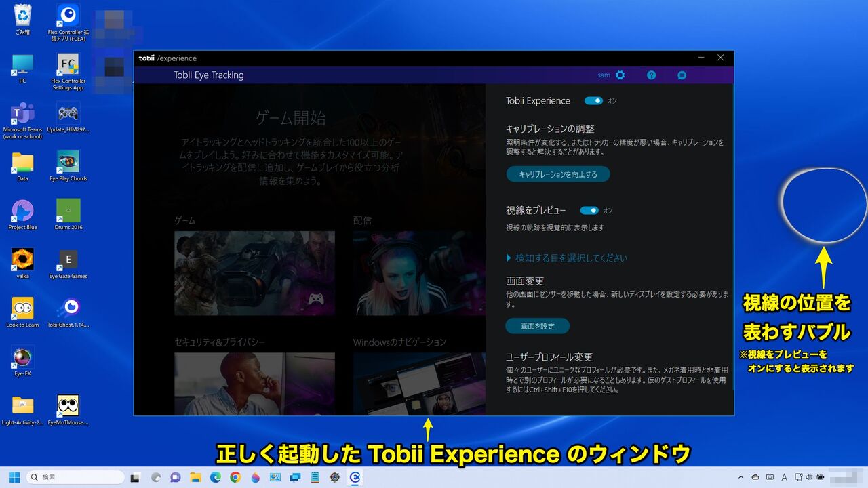The height and width of the screenshot is (488, 868).
Task: Open OneDrive cloud tray icon
Action: (x=755, y=477)
